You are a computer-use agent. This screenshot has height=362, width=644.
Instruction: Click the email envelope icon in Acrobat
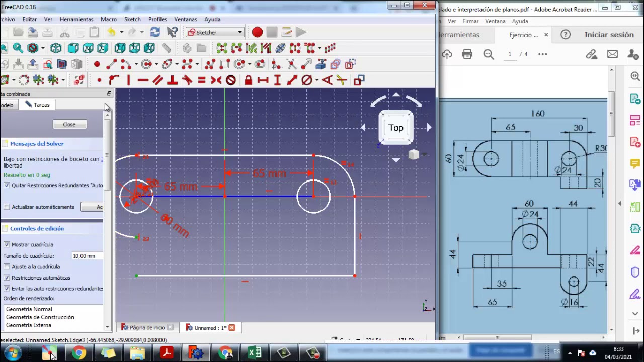612,54
